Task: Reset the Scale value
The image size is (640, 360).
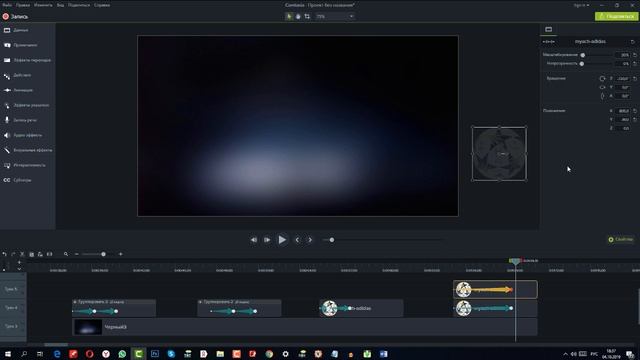Action: point(635,55)
